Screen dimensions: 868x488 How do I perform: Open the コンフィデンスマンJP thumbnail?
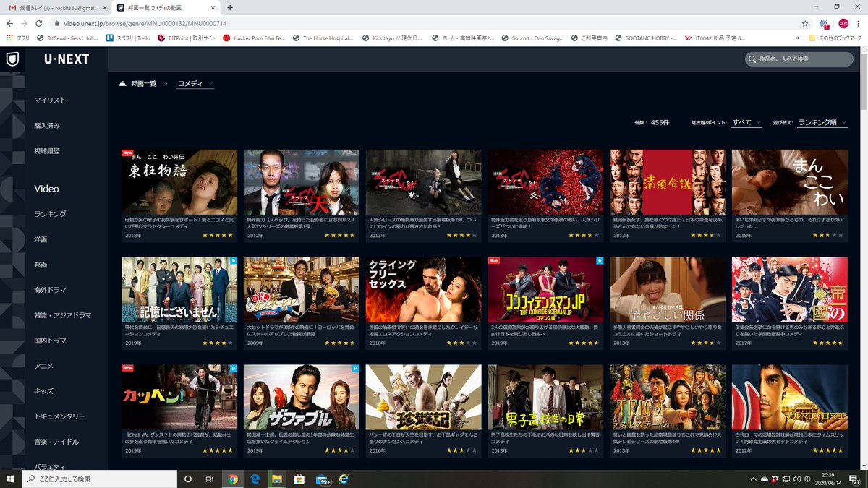(545, 289)
